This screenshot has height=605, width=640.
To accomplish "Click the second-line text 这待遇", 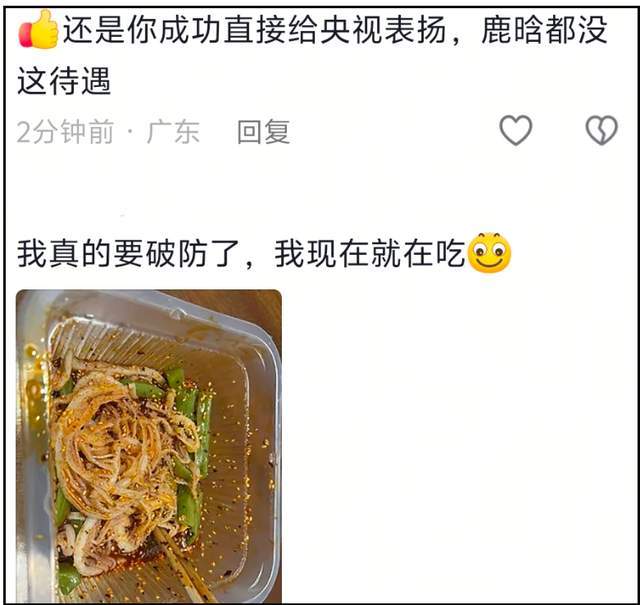I will pos(64,80).
